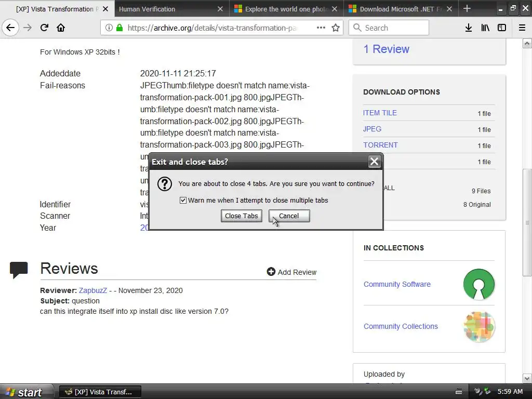Show site information icon in address bar
The height and width of the screenshot is (399, 532).
(109, 28)
